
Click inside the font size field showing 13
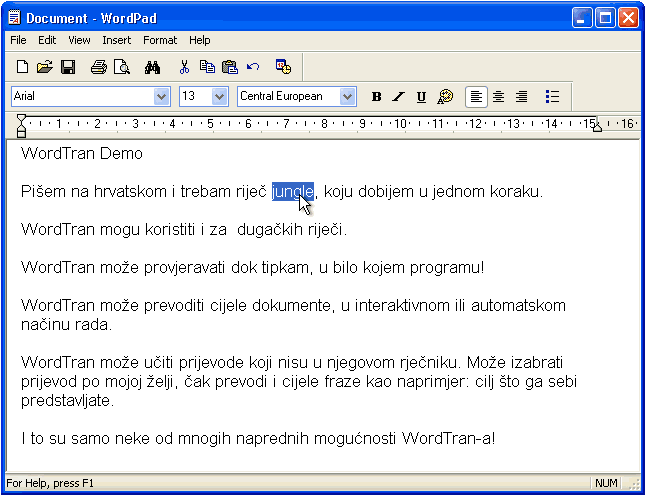[x=195, y=97]
